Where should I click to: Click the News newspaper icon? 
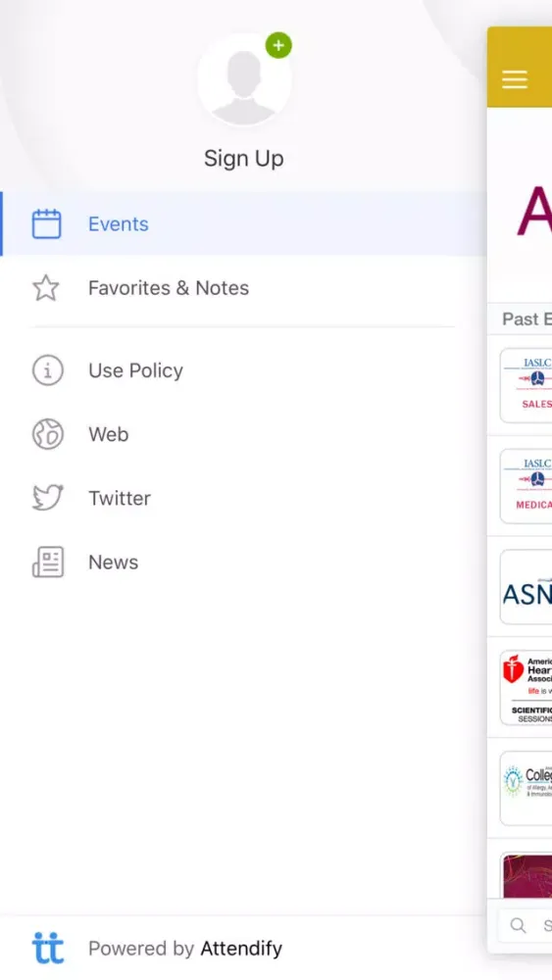point(47,562)
